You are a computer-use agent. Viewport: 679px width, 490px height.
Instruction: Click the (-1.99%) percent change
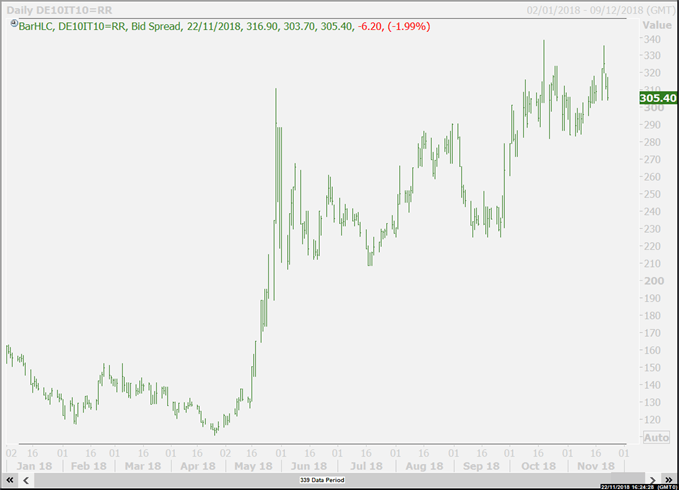(408, 26)
